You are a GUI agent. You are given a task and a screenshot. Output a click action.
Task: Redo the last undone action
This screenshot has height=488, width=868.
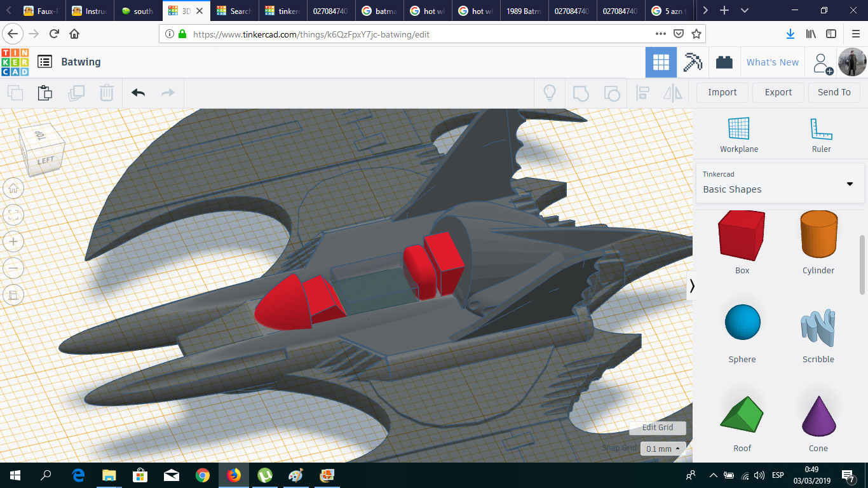tap(168, 93)
